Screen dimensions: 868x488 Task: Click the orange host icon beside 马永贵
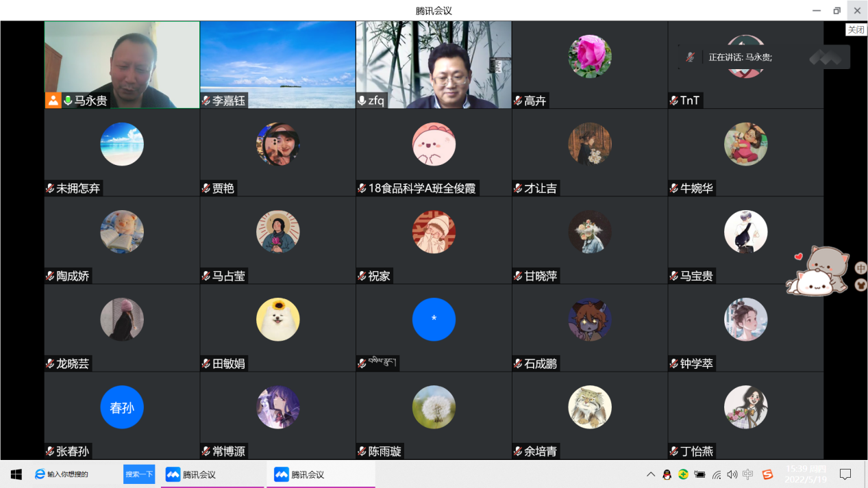pyautogui.click(x=53, y=101)
